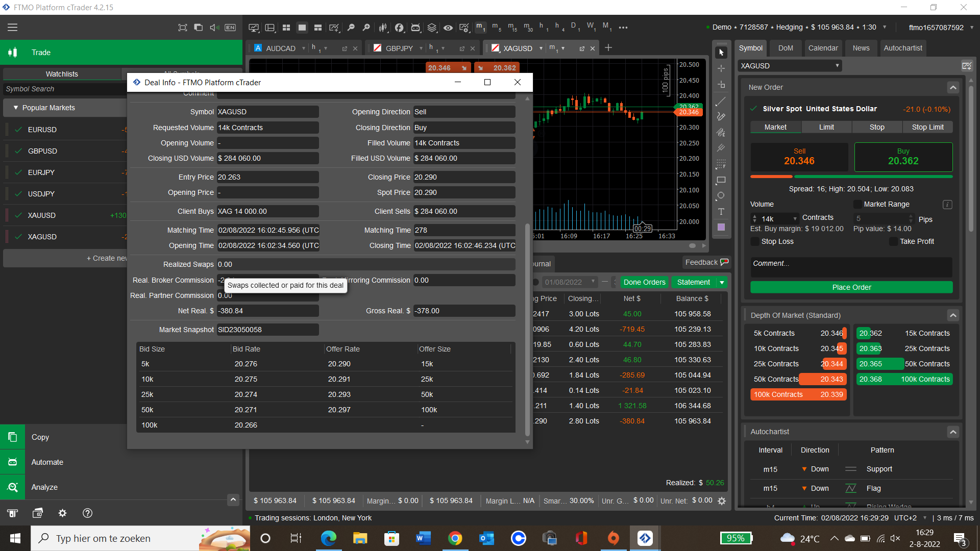Select the rectangle shape drawing tool
The width and height of the screenshot is (980, 551).
pyautogui.click(x=721, y=180)
